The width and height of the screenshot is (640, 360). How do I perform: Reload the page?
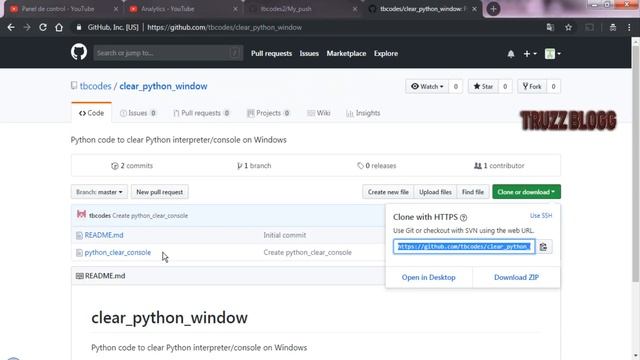coord(42,27)
